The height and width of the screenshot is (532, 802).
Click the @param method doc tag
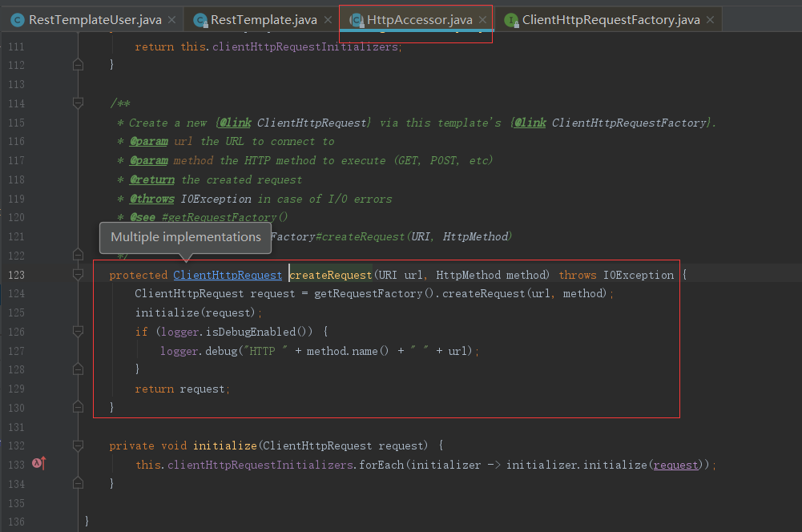click(149, 160)
